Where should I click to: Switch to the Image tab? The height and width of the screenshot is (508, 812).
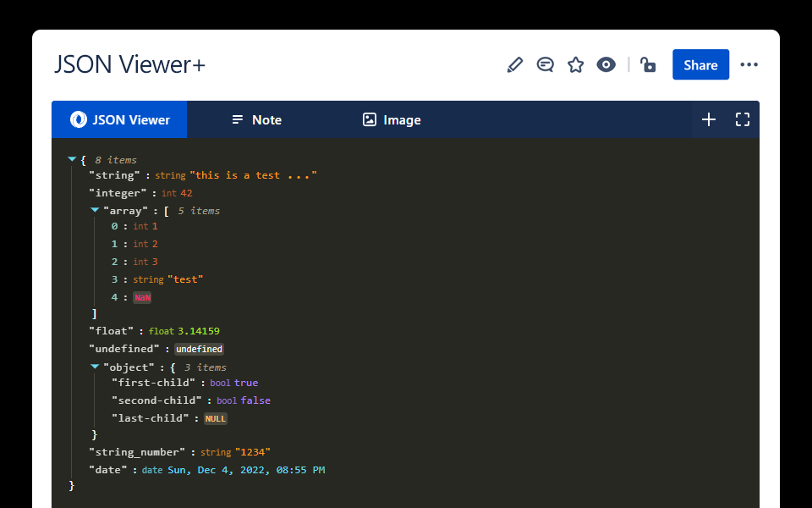(392, 119)
